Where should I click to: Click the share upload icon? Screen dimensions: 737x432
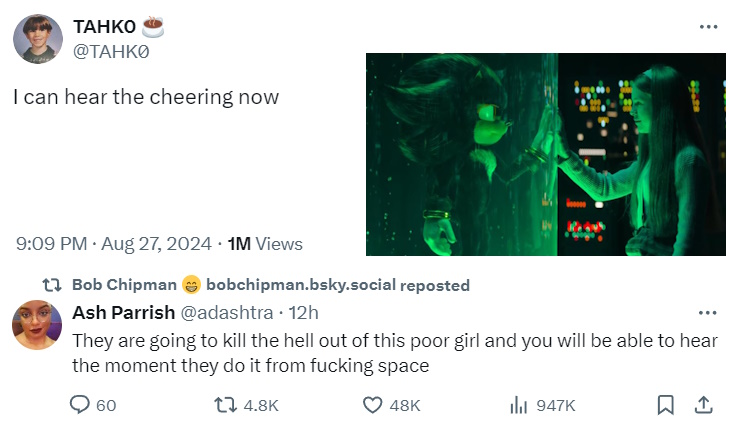click(703, 404)
